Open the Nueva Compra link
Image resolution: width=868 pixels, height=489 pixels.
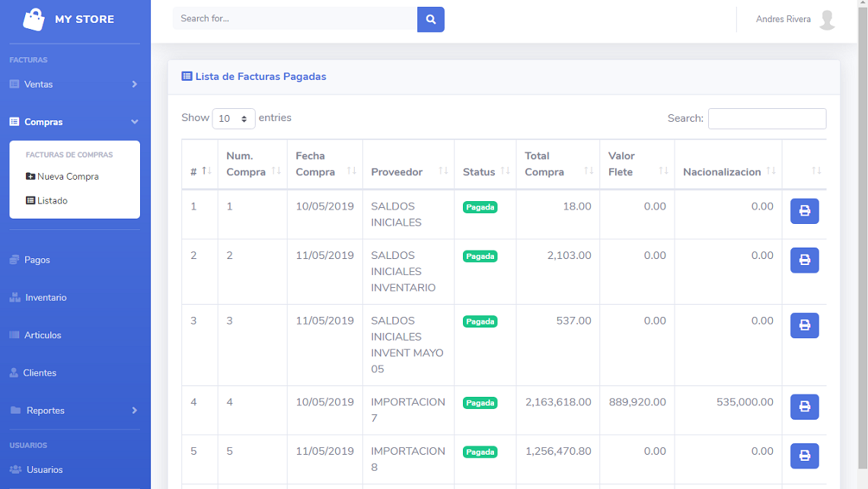tap(67, 177)
